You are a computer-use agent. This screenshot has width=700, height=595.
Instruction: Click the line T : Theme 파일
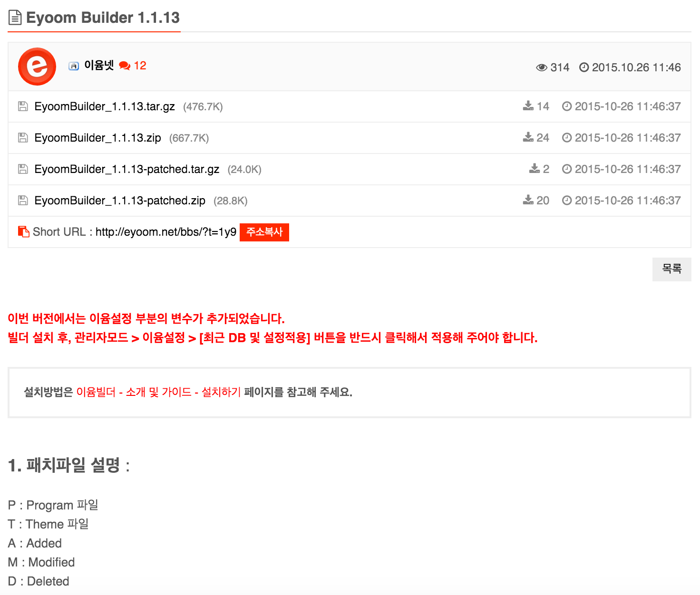49,524
